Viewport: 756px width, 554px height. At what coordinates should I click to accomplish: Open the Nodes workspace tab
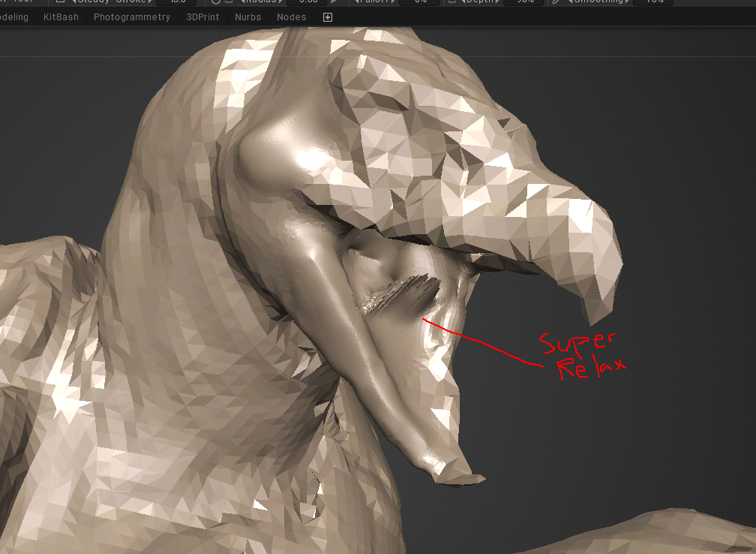tap(291, 17)
